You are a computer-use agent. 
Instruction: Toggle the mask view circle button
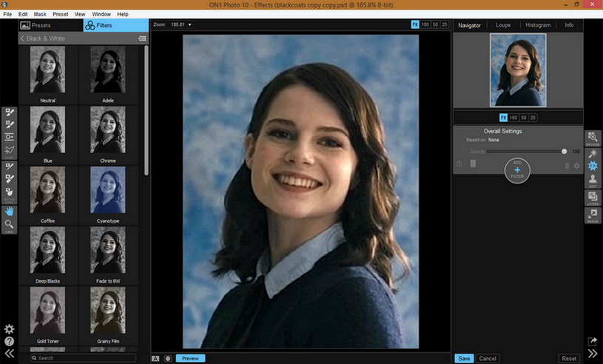tap(168, 358)
